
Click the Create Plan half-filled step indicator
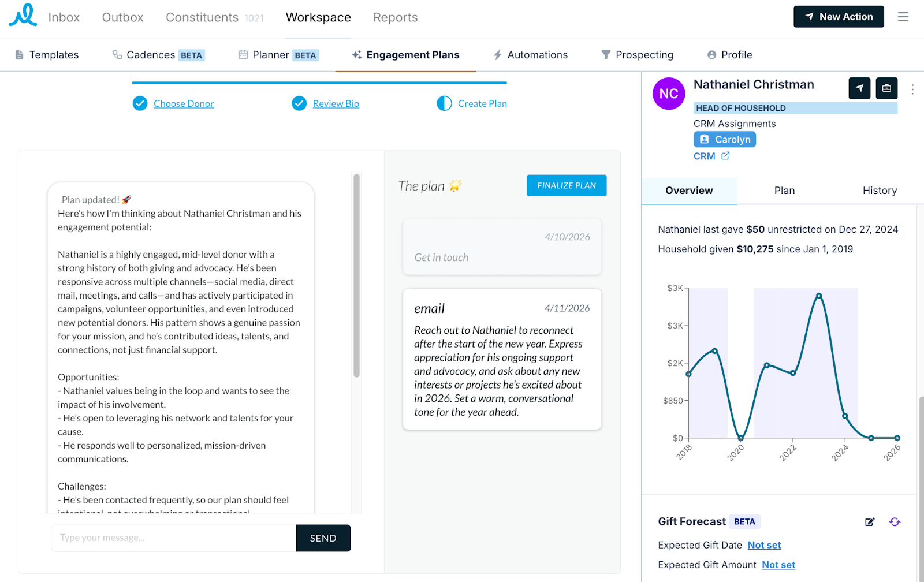pyautogui.click(x=444, y=103)
